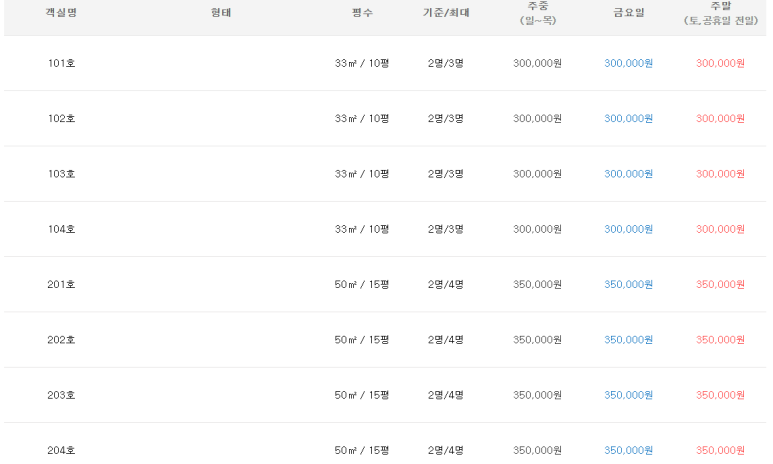Click the weekday 300,000원 price for 104호

coord(537,229)
